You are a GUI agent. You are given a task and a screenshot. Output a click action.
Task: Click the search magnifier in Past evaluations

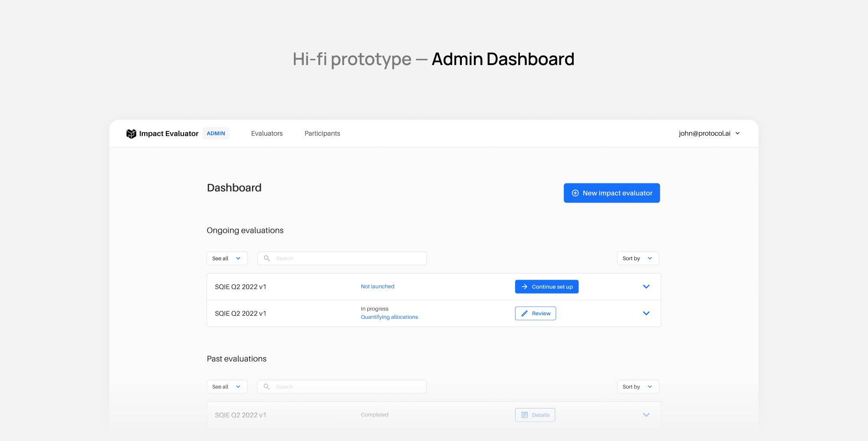click(x=266, y=387)
